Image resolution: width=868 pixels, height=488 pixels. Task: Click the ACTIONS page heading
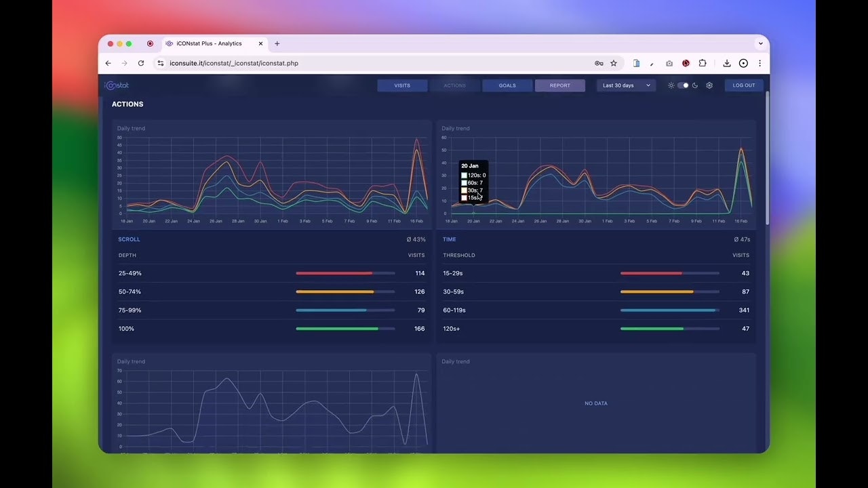(x=127, y=104)
